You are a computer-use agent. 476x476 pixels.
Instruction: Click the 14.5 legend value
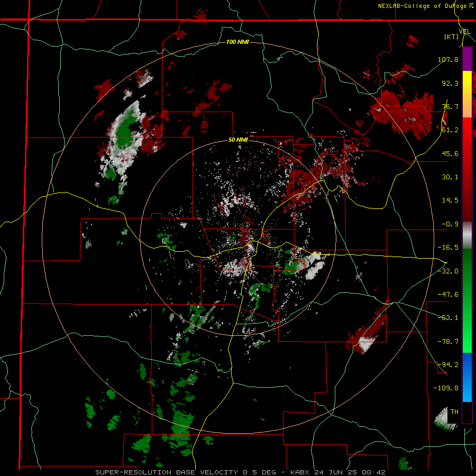[x=450, y=200]
